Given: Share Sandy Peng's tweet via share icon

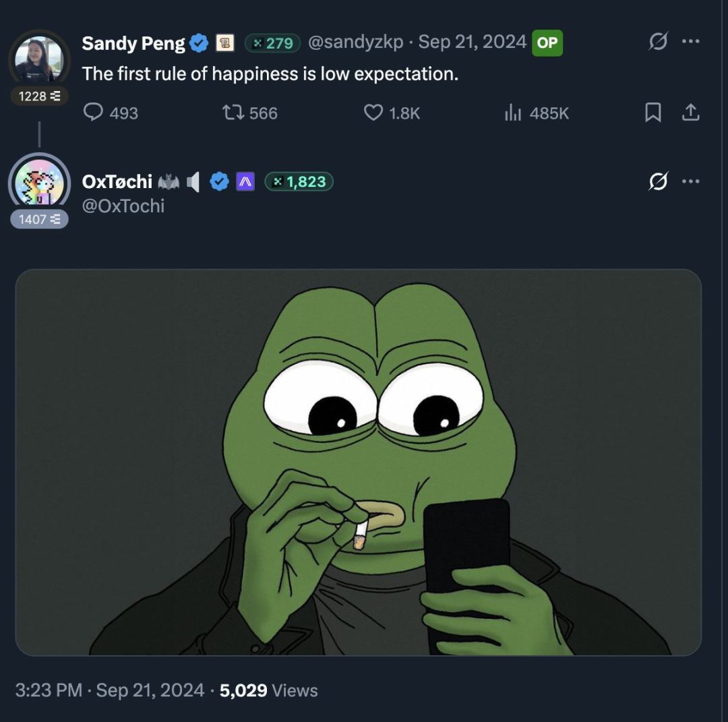Looking at the screenshot, I should click(x=690, y=113).
